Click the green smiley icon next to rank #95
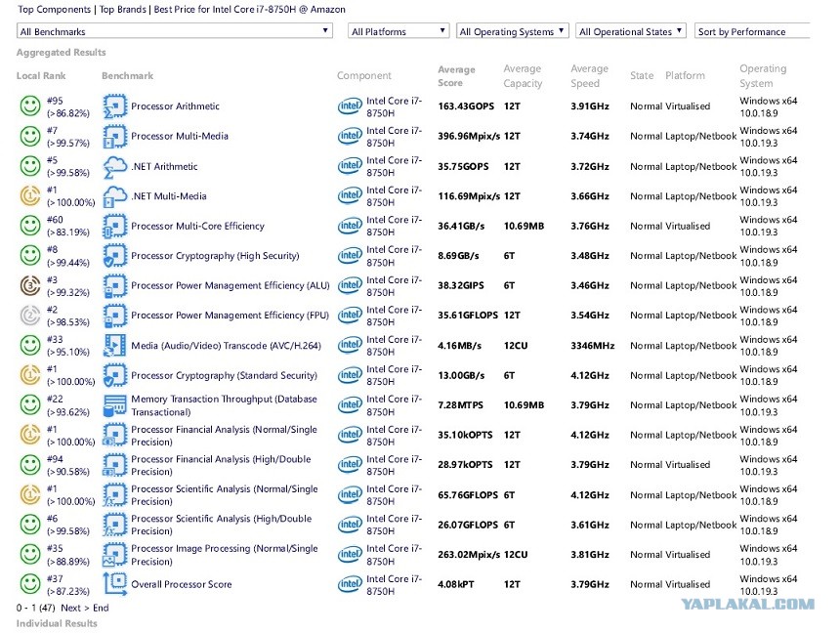 point(30,106)
